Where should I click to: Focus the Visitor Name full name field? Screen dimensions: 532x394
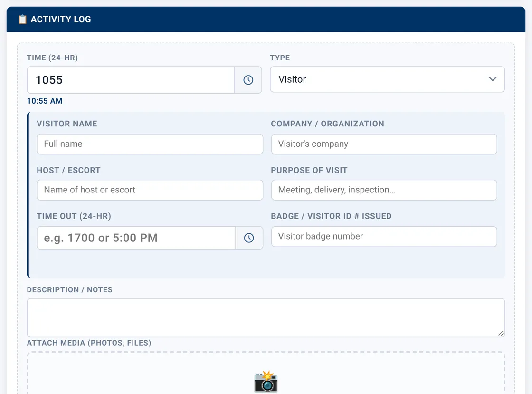(150, 144)
